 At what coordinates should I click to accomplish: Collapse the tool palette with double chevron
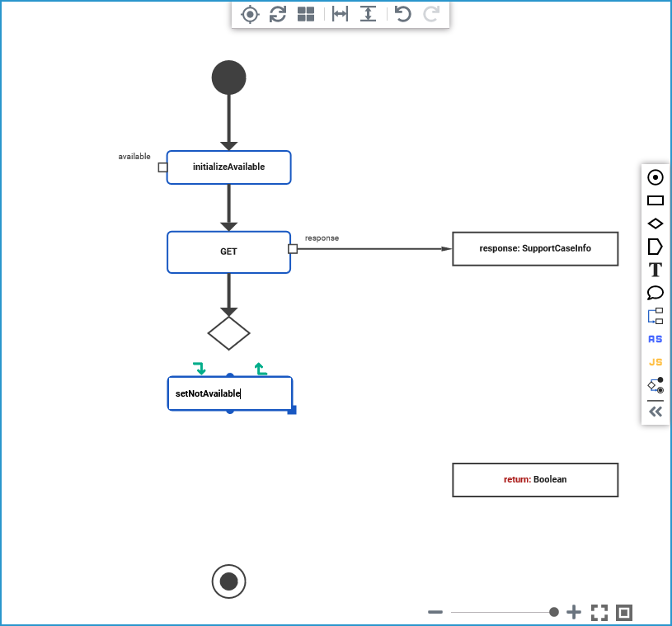(x=655, y=412)
